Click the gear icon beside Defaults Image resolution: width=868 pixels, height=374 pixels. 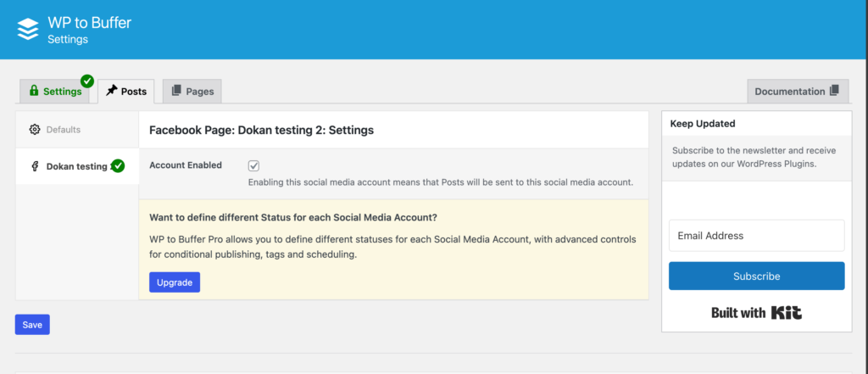[x=35, y=130]
